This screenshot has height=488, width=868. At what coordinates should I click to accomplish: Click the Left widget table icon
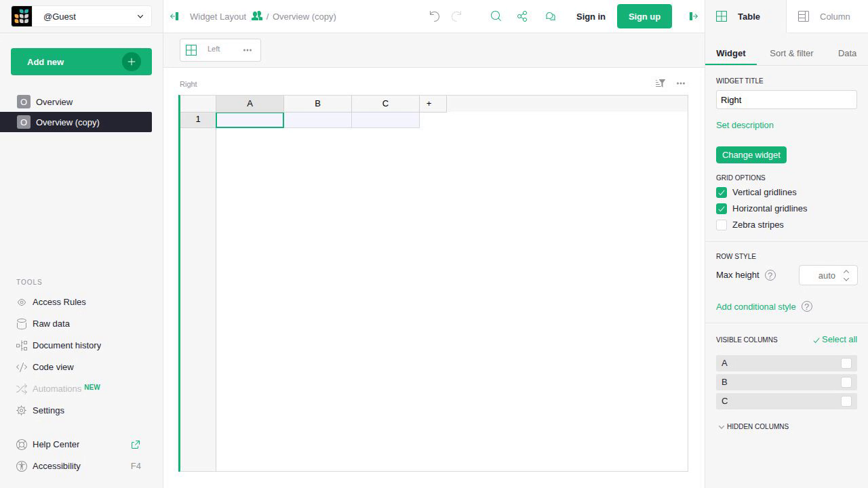pos(191,49)
